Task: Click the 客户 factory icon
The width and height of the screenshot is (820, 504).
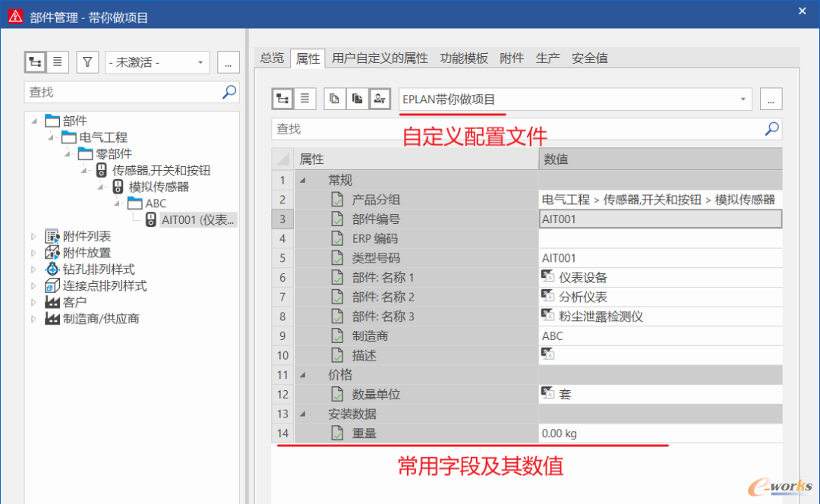Action: tap(52, 302)
